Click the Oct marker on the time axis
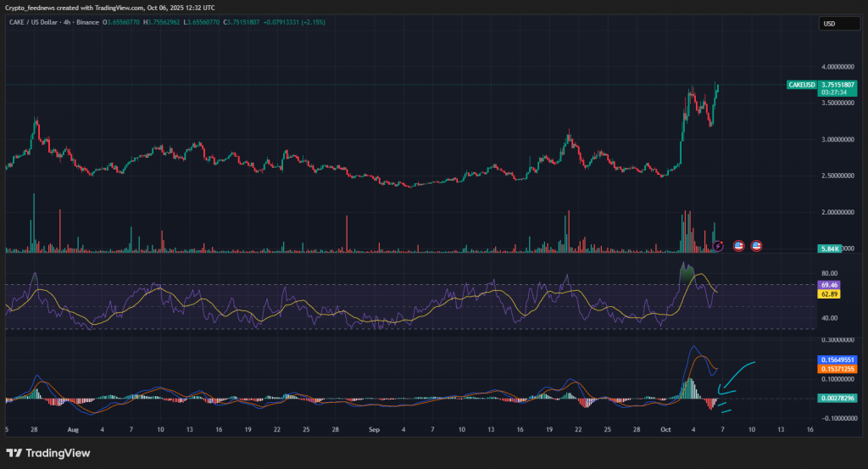Screen dimensions: 868x469 (x=665, y=430)
